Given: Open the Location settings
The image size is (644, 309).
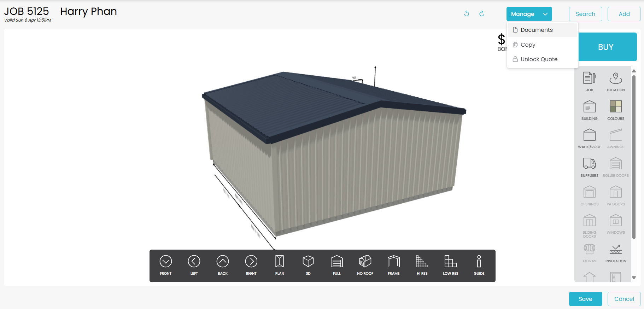Looking at the screenshot, I should tap(615, 82).
